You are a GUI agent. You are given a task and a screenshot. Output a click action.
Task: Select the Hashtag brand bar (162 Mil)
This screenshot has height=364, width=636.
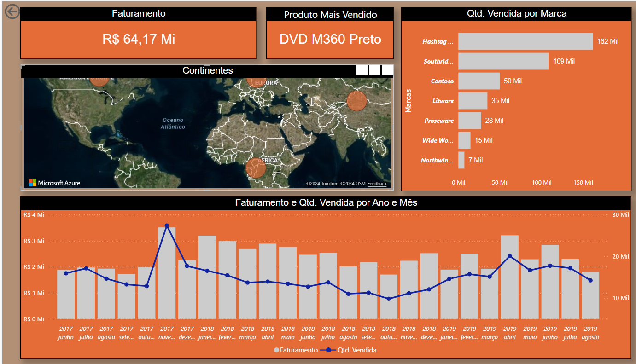[525, 41]
